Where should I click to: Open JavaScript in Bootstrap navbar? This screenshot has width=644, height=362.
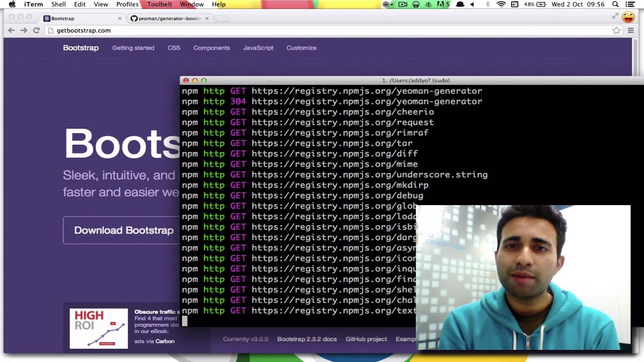click(258, 48)
